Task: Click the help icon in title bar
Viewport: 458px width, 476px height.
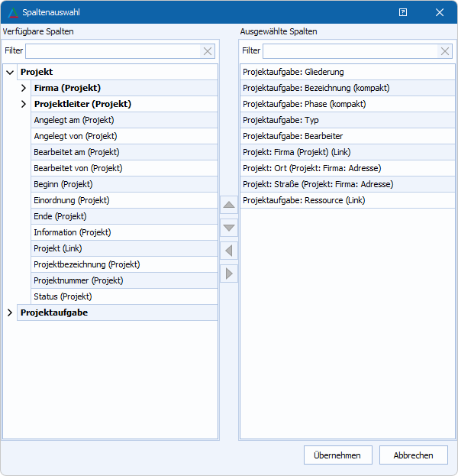Action: coord(403,12)
